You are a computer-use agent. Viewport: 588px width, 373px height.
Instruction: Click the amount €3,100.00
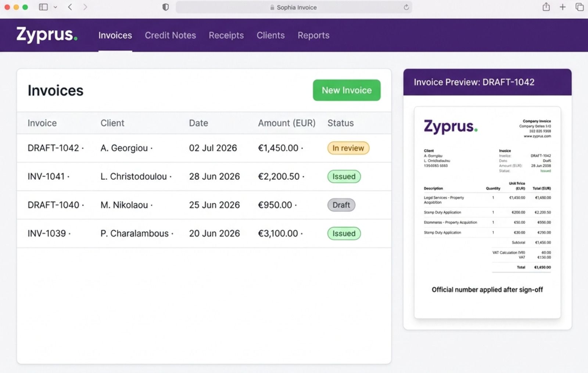(278, 233)
